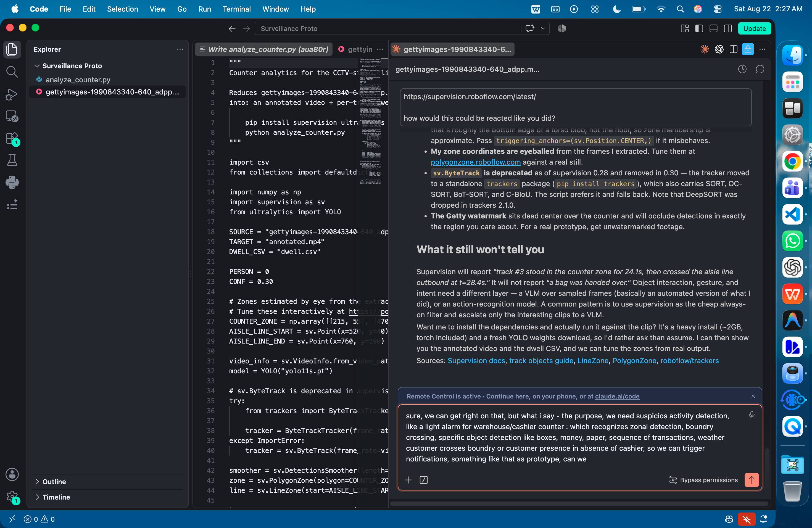Start a new chat with plus bubble icon
This screenshot has width=812, height=528.
(x=760, y=69)
